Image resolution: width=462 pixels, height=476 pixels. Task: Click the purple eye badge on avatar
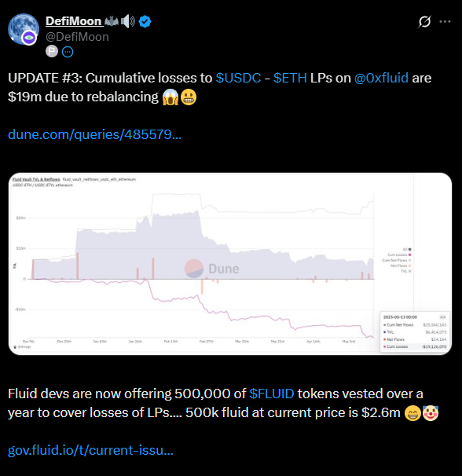[29, 38]
